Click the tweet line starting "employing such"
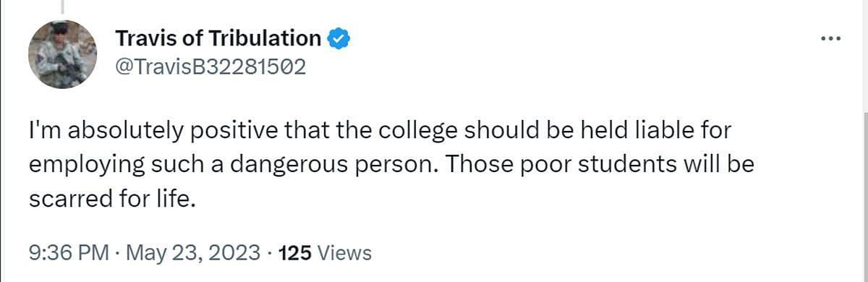The width and height of the screenshot is (868, 282). coord(391,165)
